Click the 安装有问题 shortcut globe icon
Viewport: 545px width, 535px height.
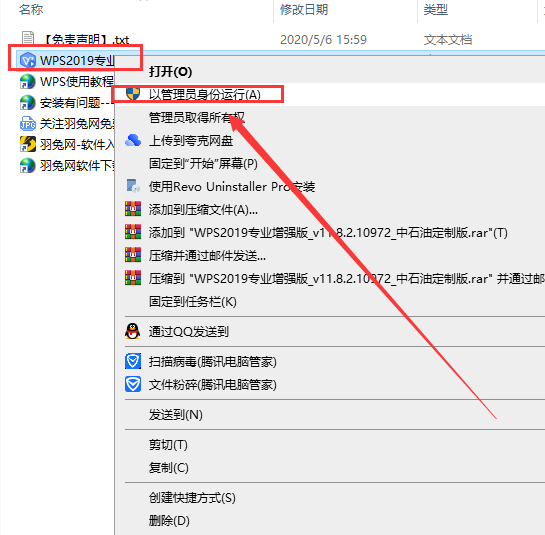tap(27, 103)
